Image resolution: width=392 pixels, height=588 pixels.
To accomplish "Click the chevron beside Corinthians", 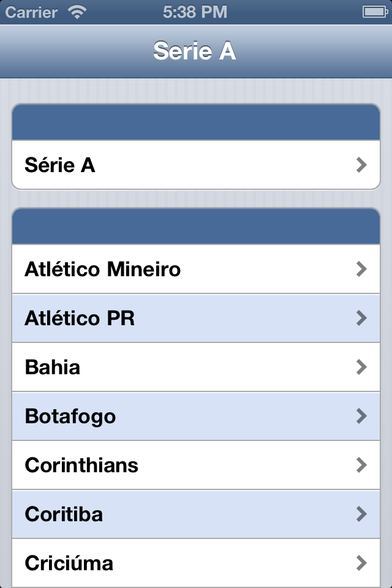I will coord(361,465).
